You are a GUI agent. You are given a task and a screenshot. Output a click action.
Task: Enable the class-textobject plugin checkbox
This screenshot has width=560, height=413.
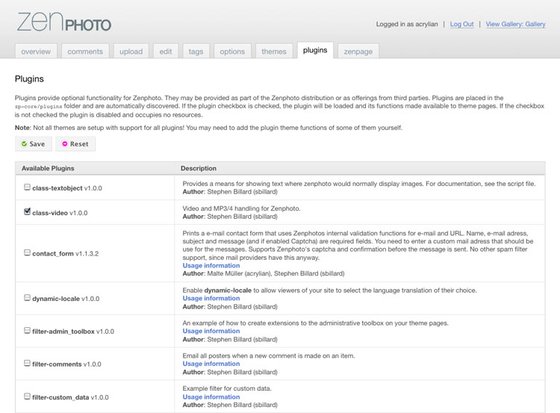pyautogui.click(x=27, y=187)
